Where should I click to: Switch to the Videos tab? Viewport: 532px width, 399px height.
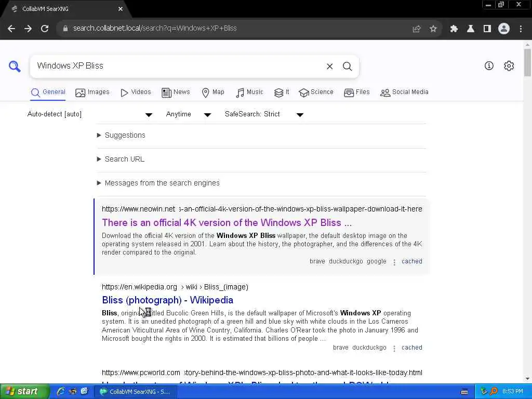click(136, 92)
